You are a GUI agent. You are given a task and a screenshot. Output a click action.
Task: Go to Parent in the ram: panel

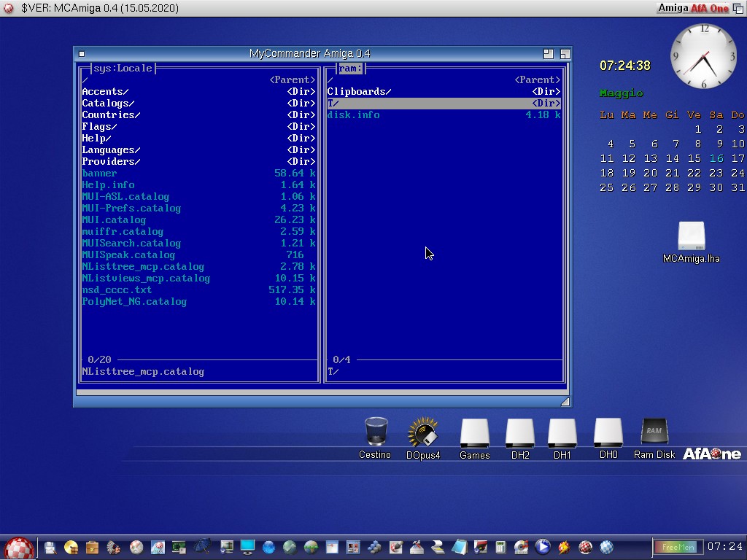537,80
